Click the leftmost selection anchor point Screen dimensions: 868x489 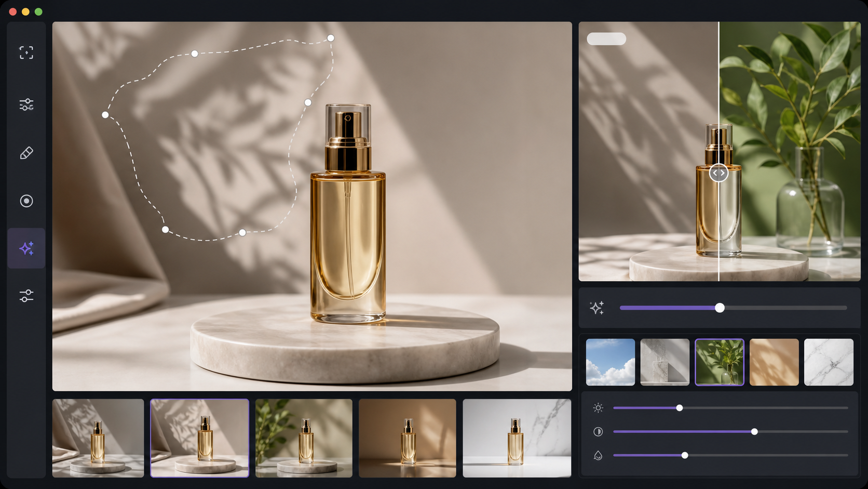(105, 115)
